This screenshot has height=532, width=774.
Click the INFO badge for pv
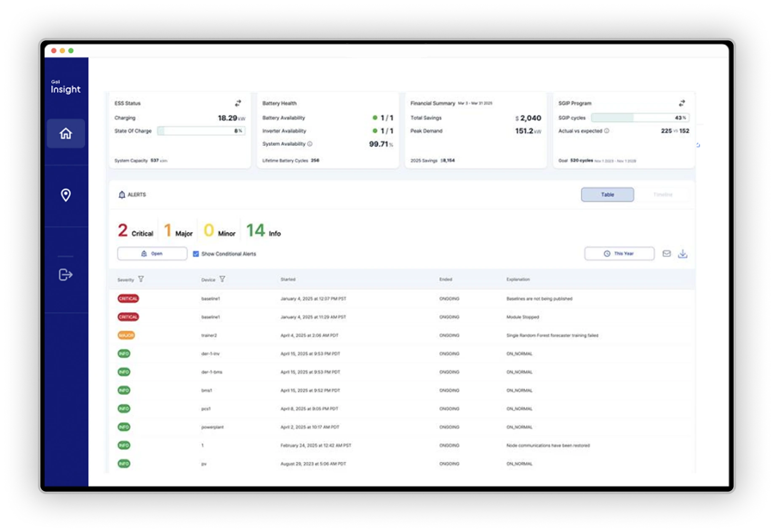pos(124,464)
